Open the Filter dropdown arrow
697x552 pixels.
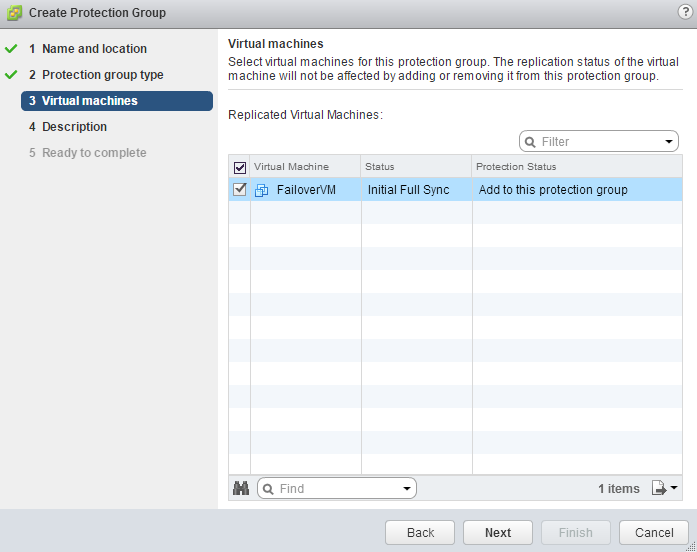click(x=669, y=142)
